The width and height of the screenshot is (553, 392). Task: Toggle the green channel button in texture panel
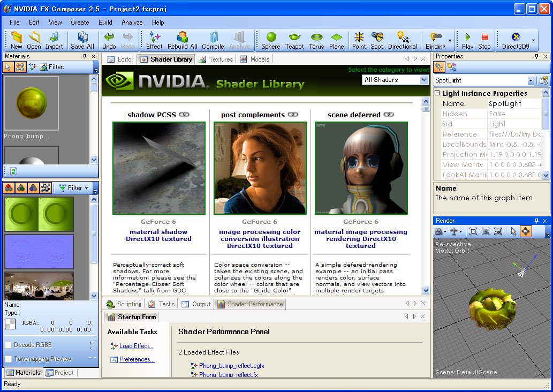[x=21, y=188]
